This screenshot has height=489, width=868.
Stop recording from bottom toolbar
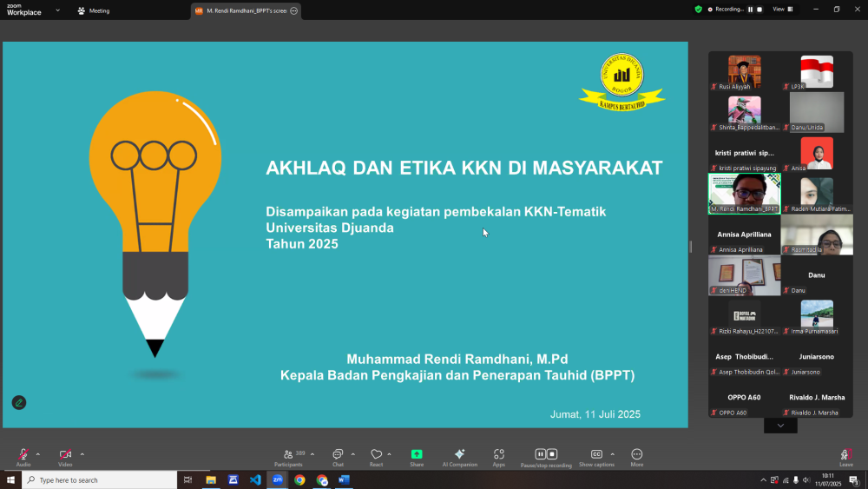point(552,454)
